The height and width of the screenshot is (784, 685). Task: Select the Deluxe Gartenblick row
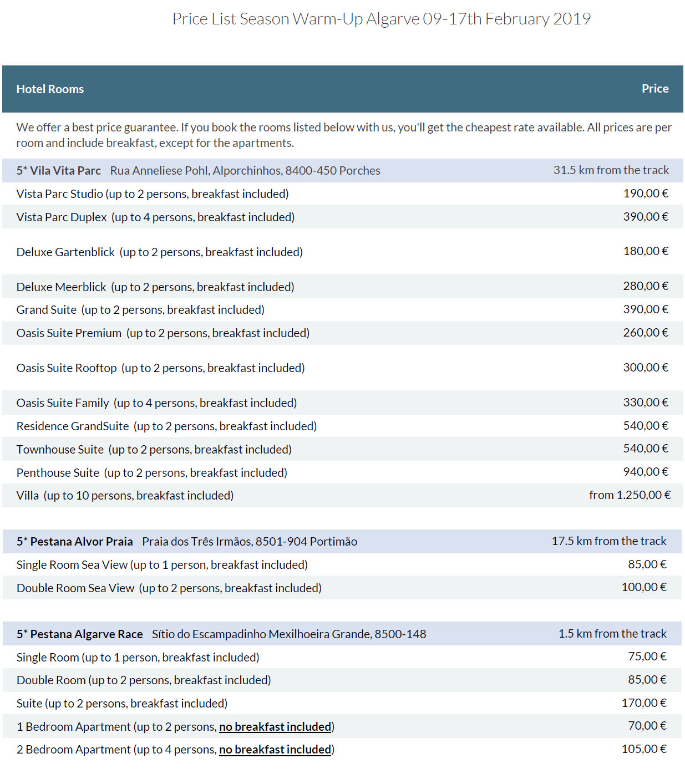pos(343,252)
